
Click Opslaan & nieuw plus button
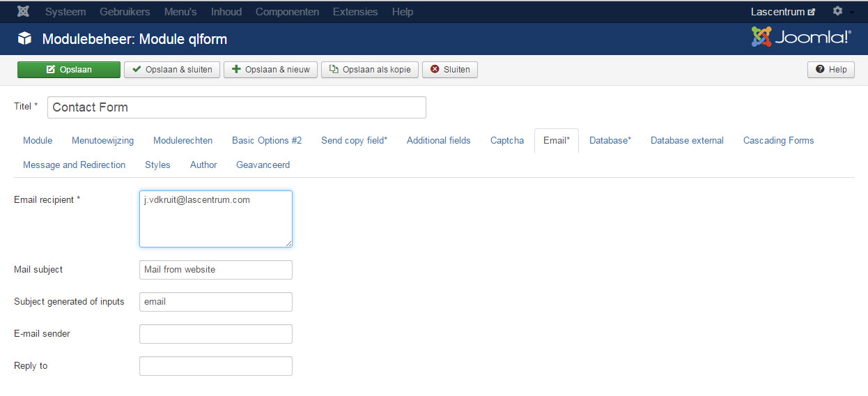(x=270, y=70)
